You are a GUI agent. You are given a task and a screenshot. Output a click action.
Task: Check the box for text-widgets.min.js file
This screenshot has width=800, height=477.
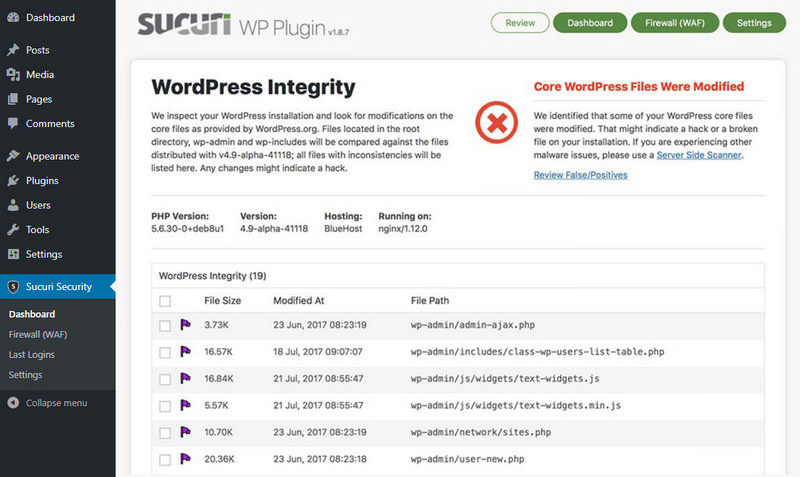165,406
